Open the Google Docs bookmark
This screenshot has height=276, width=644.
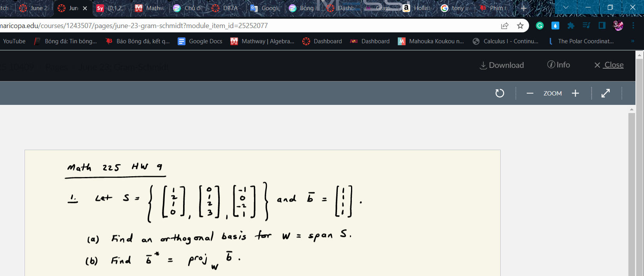pos(200,41)
